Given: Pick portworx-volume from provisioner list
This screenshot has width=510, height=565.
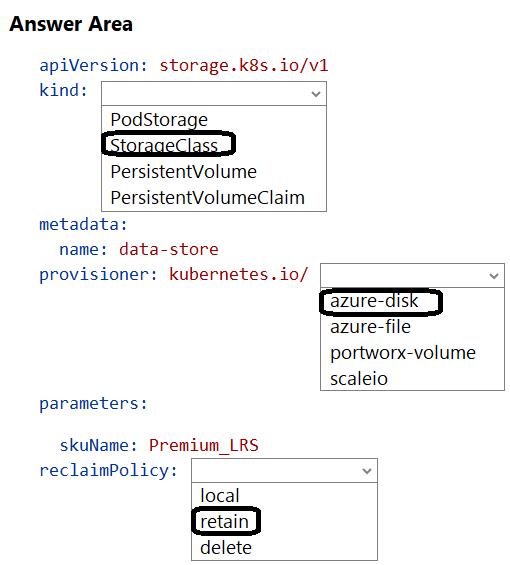Looking at the screenshot, I should [403, 353].
